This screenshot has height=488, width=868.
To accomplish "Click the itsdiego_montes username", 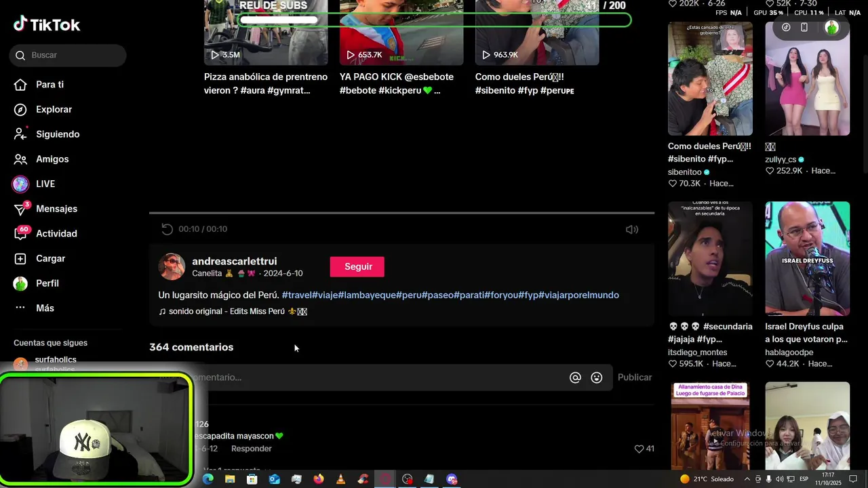I will pos(698,352).
